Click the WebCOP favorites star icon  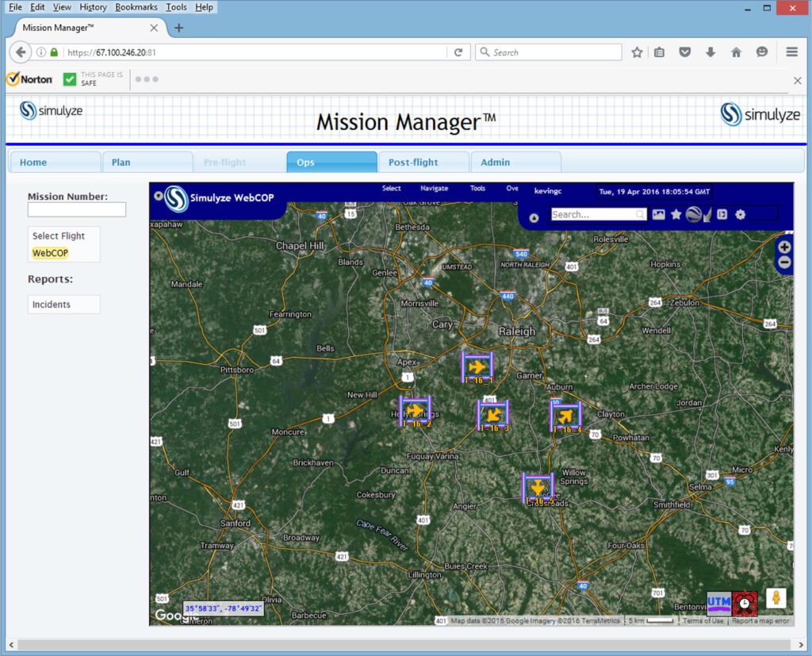676,214
